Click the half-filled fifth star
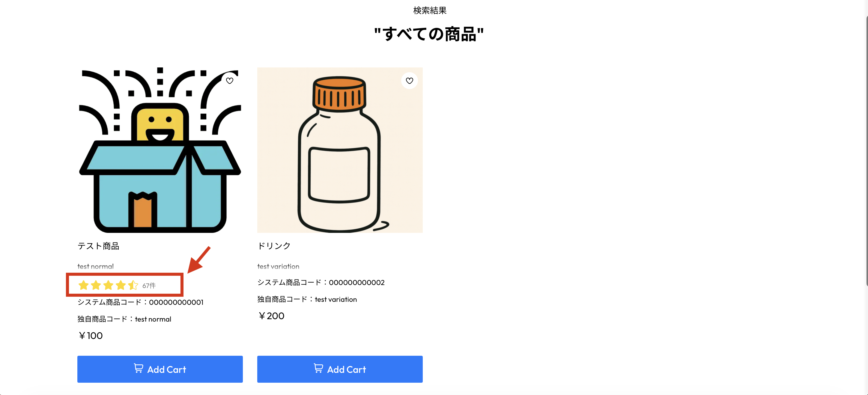Screen dimensions: 868x395 [133, 286]
